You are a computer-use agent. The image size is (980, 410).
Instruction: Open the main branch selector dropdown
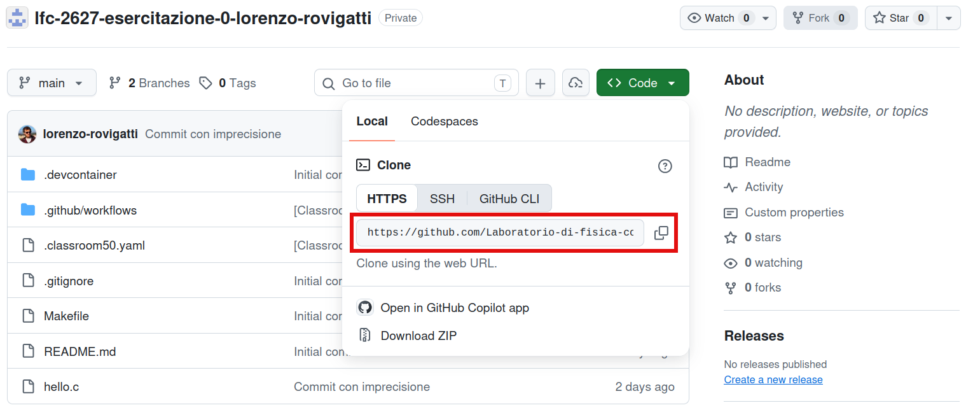52,83
